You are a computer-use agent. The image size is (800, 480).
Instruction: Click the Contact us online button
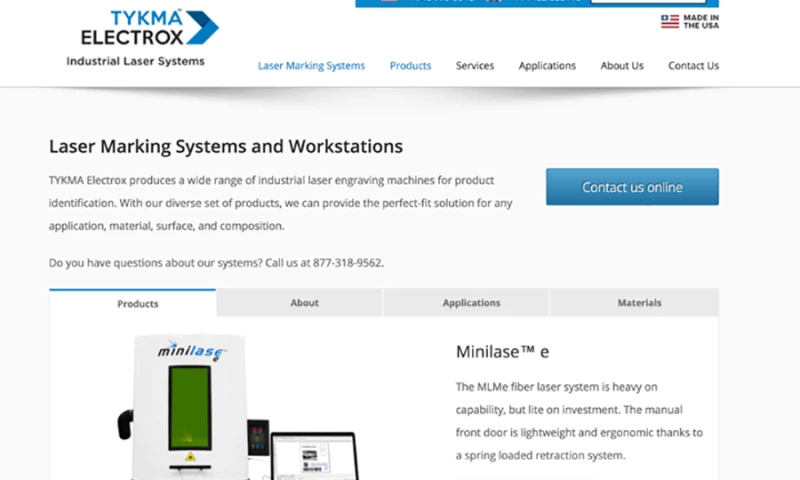click(632, 187)
